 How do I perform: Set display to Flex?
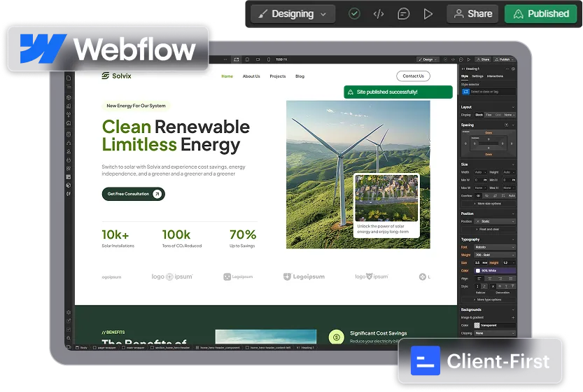pyautogui.click(x=489, y=115)
